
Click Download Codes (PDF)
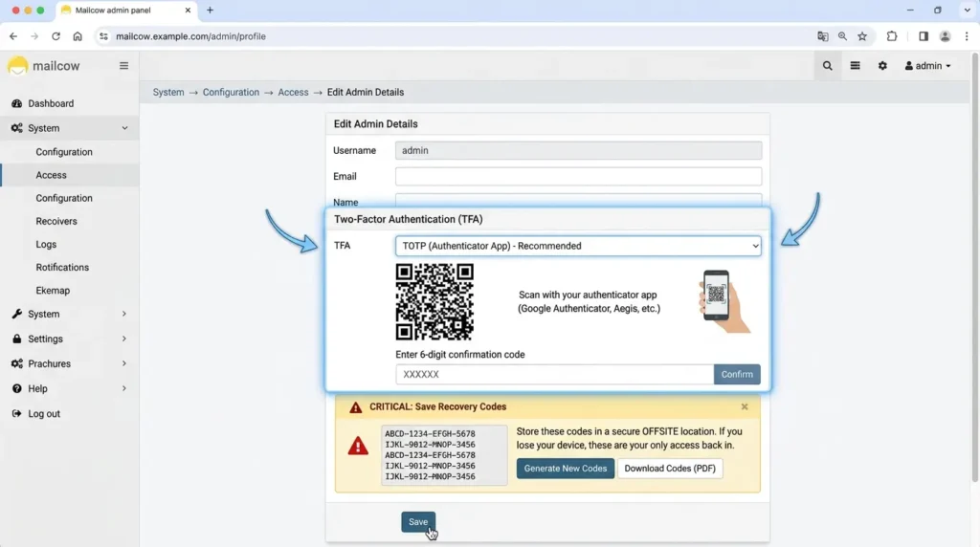point(670,469)
